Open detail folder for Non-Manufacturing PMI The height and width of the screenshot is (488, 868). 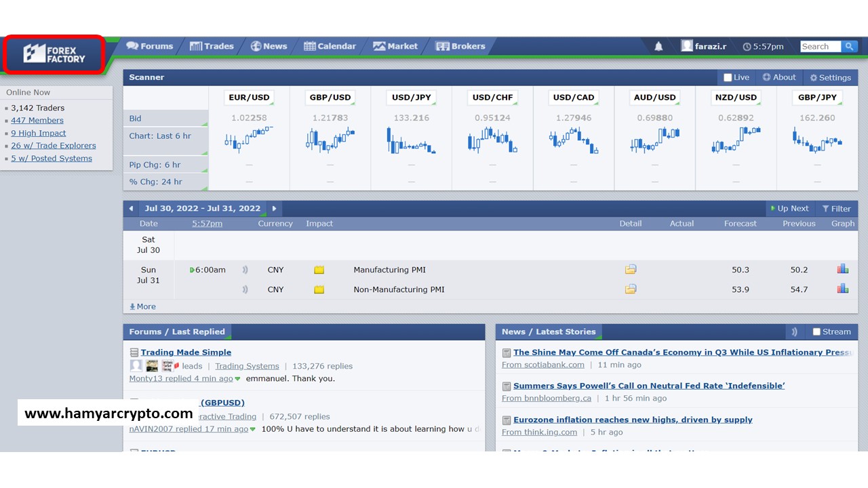click(x=631, y=289)
